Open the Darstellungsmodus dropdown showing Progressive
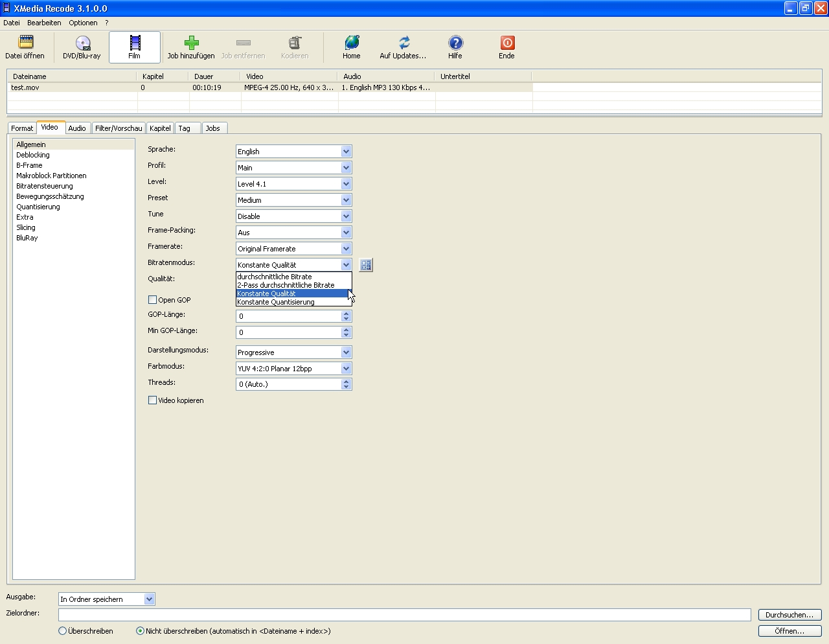The width and height of the screenshot is (829, 644). coord(294,352)
